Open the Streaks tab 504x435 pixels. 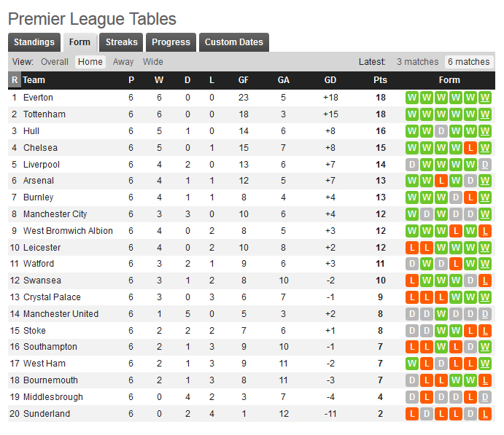pyautogui.click(x=122, y=42)
